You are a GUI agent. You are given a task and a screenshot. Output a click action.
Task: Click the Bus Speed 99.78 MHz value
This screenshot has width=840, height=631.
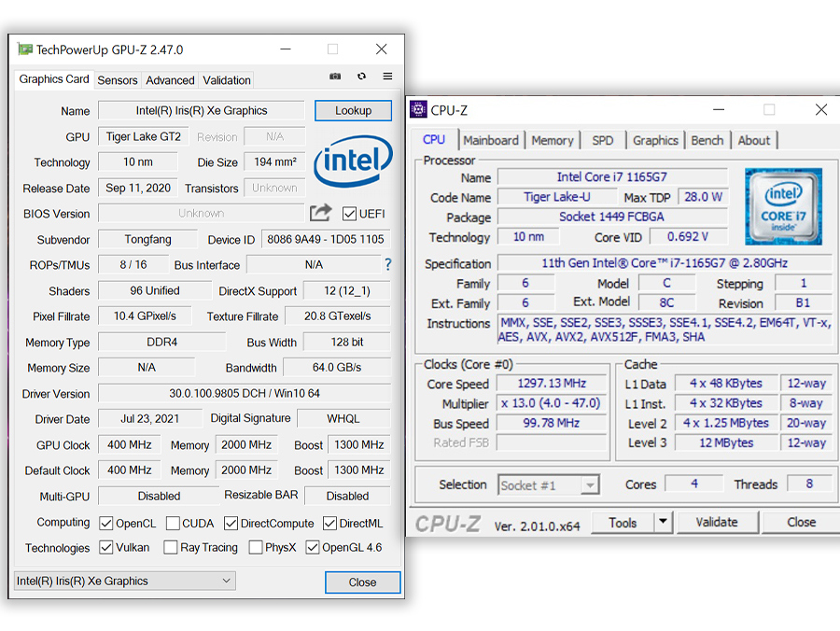(552, 423)
